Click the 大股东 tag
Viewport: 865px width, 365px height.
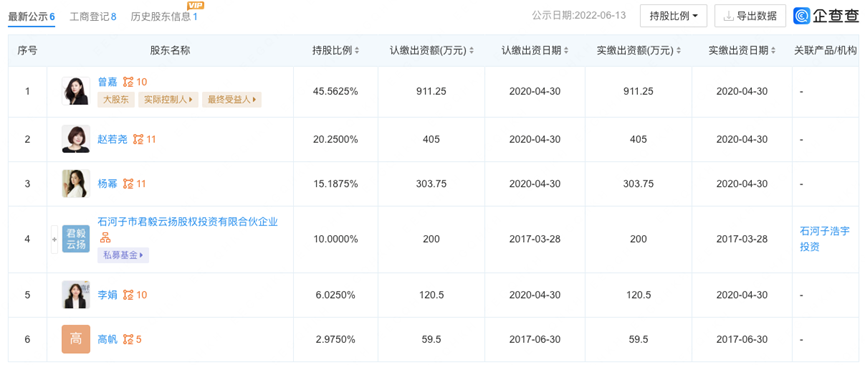tap(116, 100)
